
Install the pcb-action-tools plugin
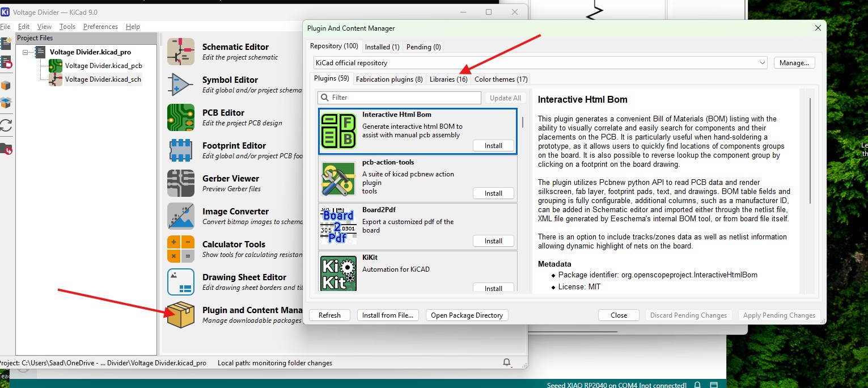pyautogui.click(x=493, y=193)
